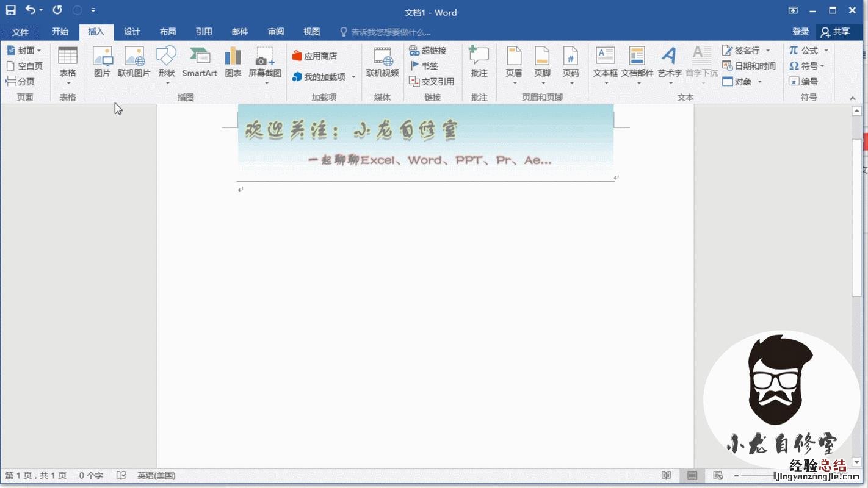Open the Header (页眉) options

(514, 66)
